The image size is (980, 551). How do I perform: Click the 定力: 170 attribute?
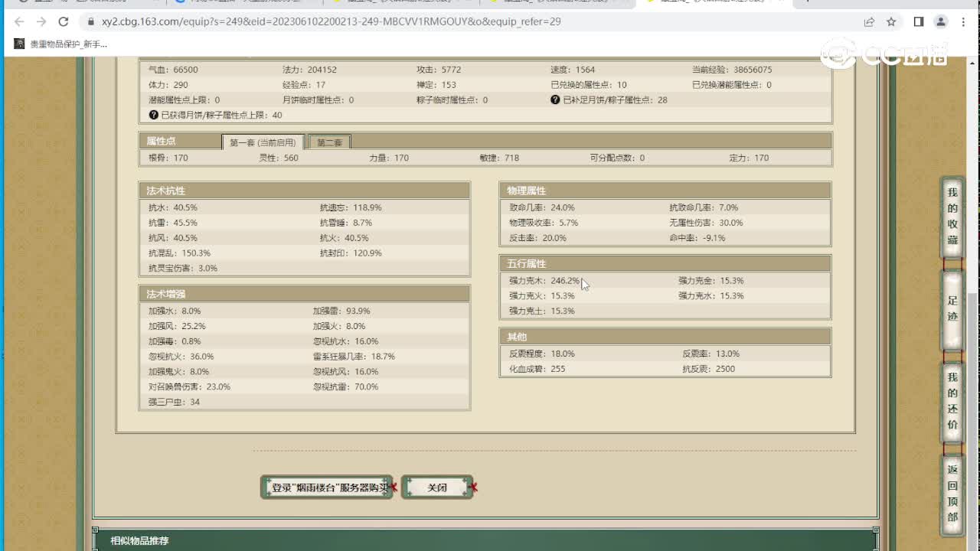[749, 158]
